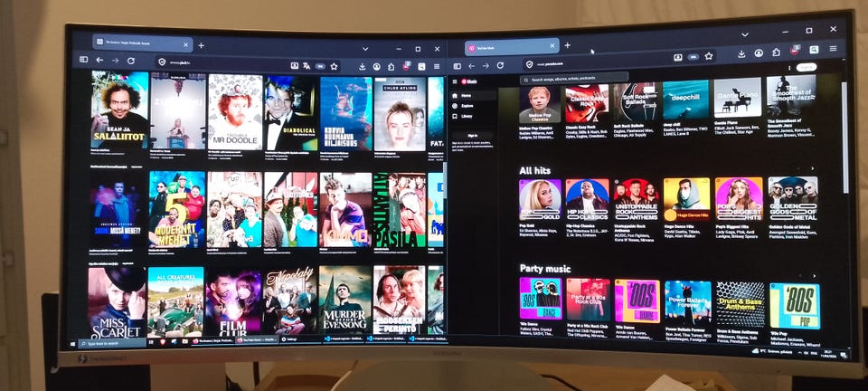Click the search extension icon in right browser

tap(814, 50)
